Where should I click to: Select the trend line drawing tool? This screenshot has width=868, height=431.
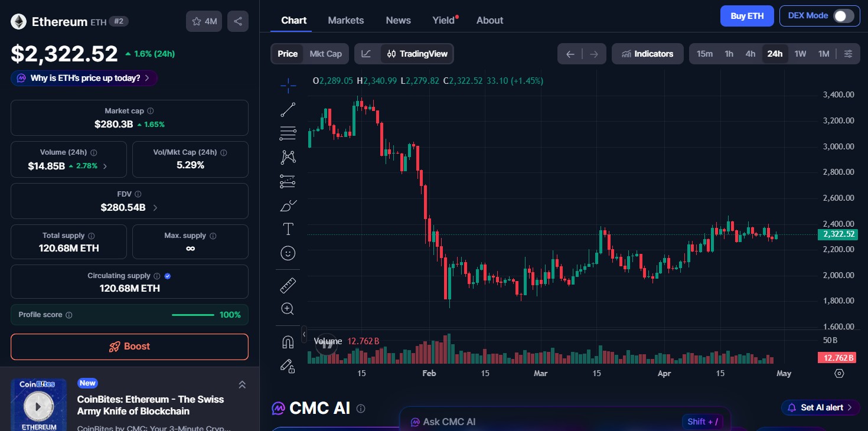(288, 109)
